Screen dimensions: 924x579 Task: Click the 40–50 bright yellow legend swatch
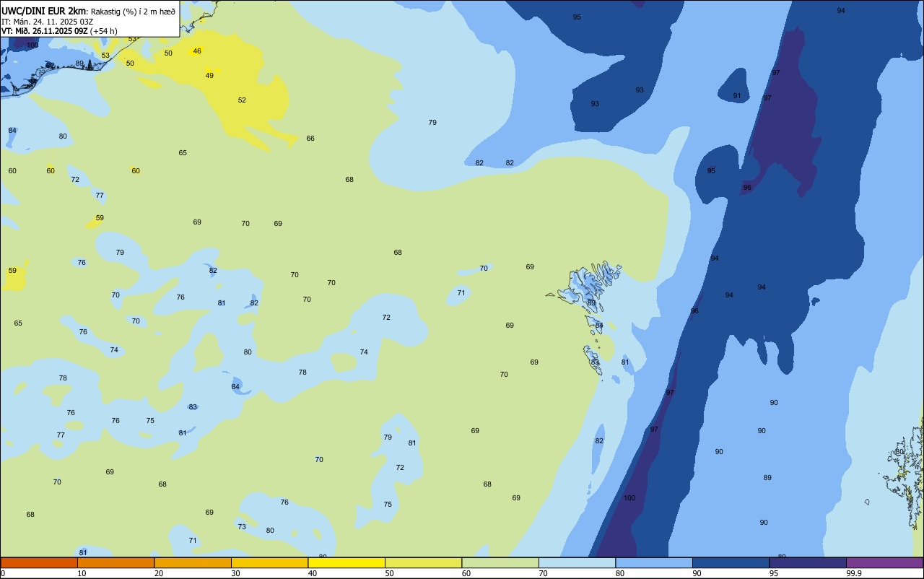[x=346, y=562]
